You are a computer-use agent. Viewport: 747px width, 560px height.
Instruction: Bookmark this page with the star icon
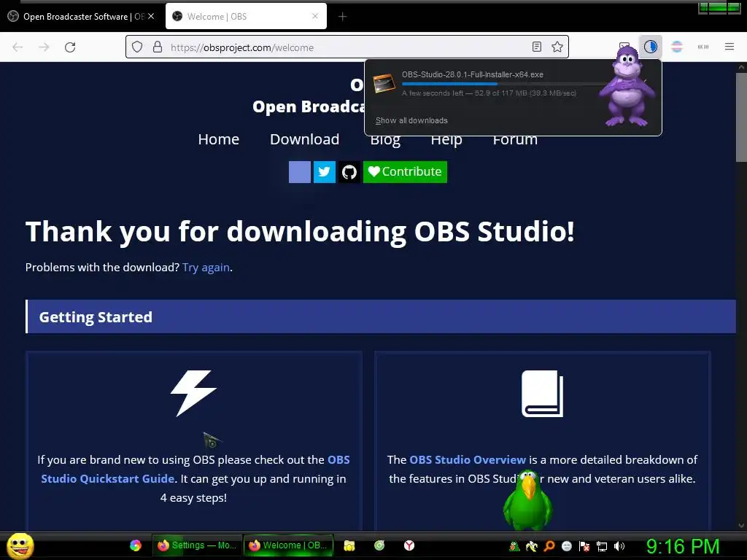coord(557,47)
